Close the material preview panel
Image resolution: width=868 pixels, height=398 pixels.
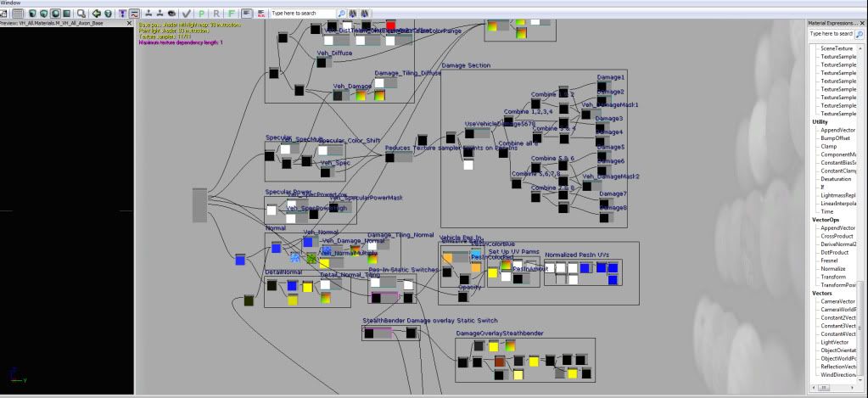[x=128, y=23]
